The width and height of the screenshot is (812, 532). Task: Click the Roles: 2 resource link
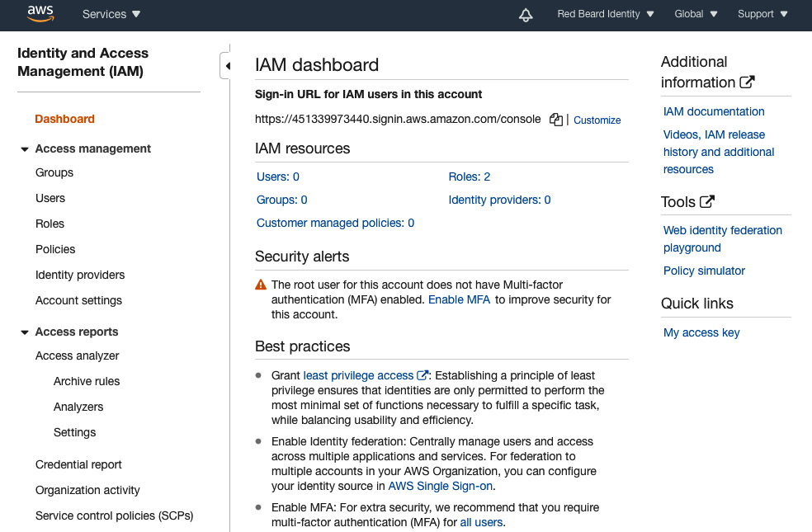pyautogui.click(x=470, y=177)
